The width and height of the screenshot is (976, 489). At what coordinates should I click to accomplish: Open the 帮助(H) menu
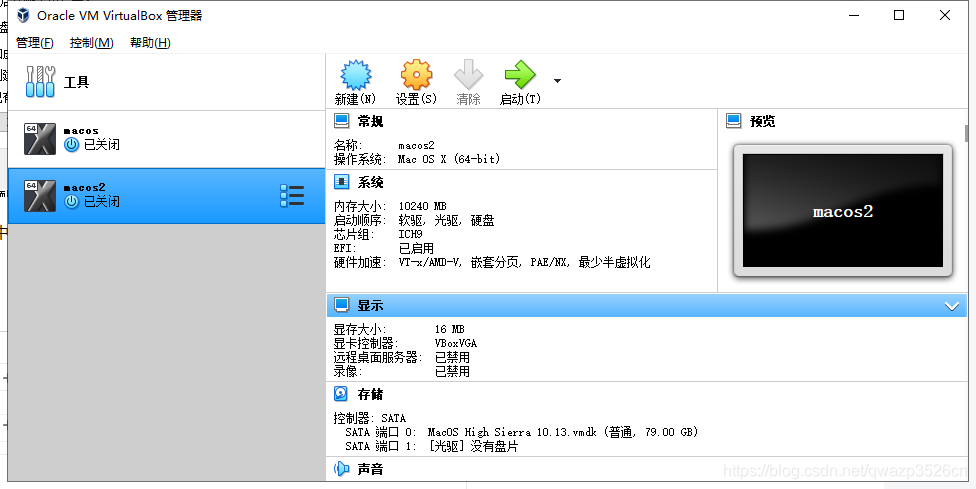(x=150, y=42)
